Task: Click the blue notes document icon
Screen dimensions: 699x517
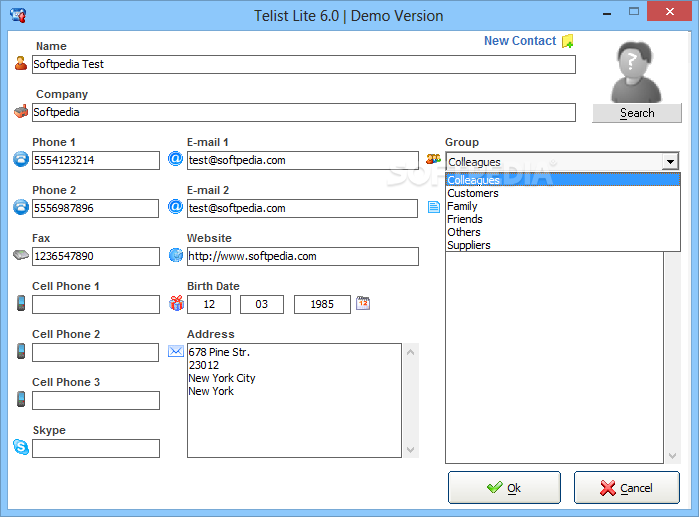Action: [x=434, y=207]
